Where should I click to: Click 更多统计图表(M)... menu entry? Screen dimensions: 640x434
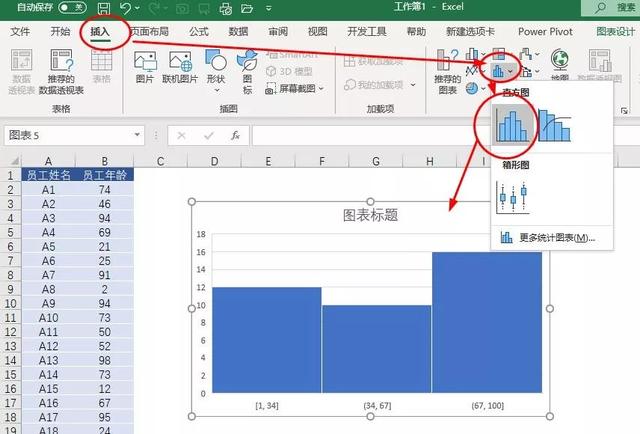(x=552, y=238)
